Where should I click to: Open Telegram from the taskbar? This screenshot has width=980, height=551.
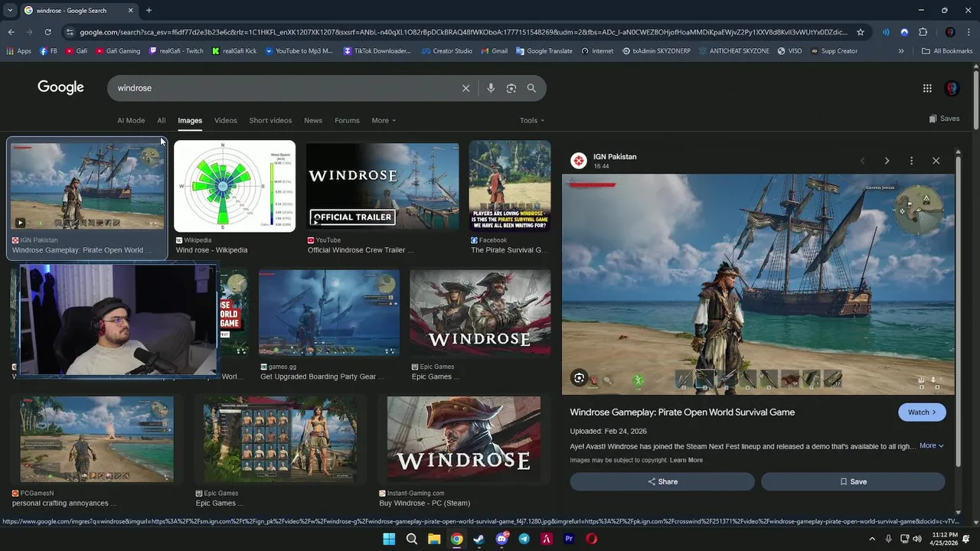pos(524,539)
